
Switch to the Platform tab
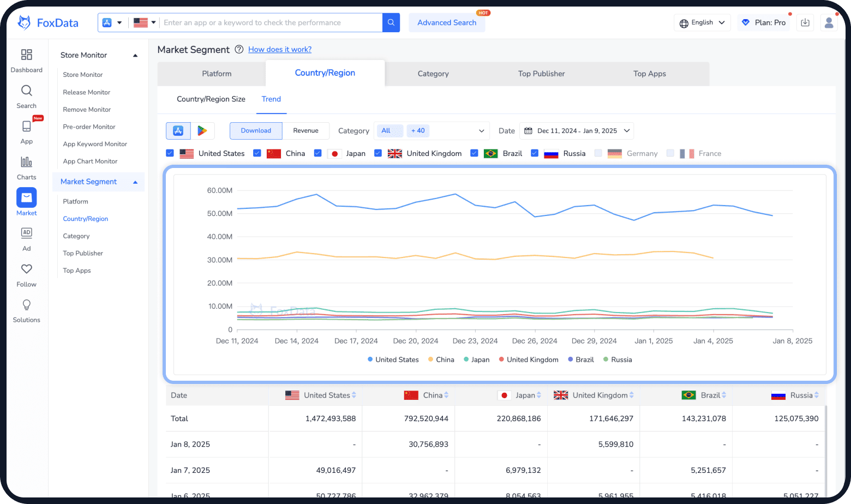217,74
